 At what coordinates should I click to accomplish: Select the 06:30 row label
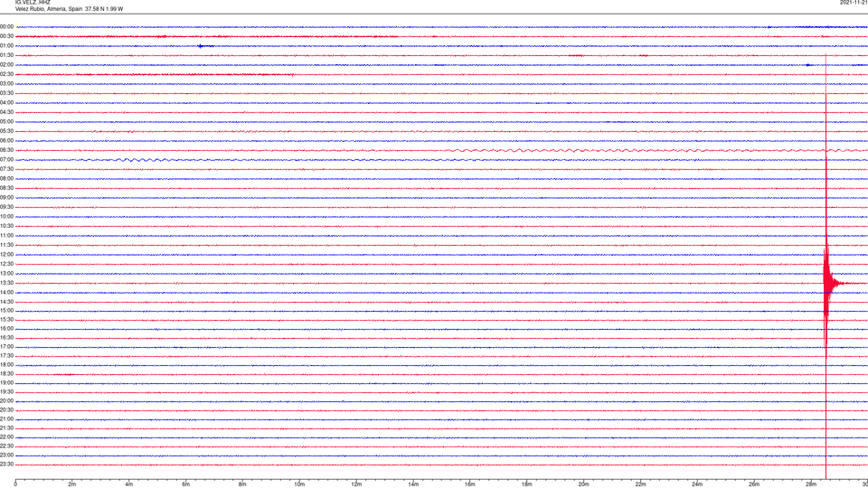pyautogui.click(x=6, y=150)
